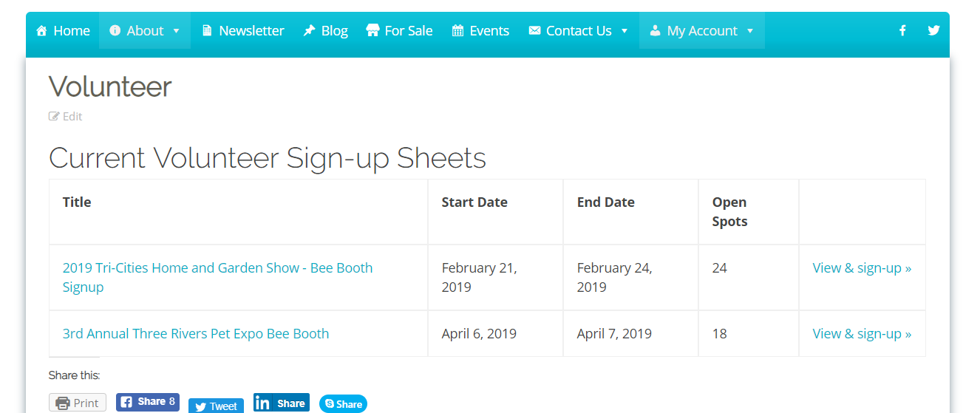Image resolution: width=980 pixels, height=413 pixels.
Task: Share the page via Facebook Share button
Action: coord(148,402)
